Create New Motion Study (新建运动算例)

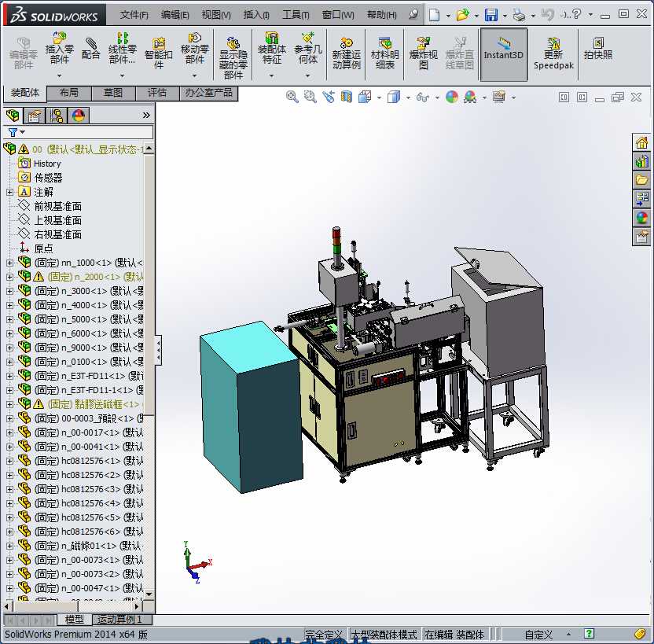pyautogui.click(x=346, y=53)
